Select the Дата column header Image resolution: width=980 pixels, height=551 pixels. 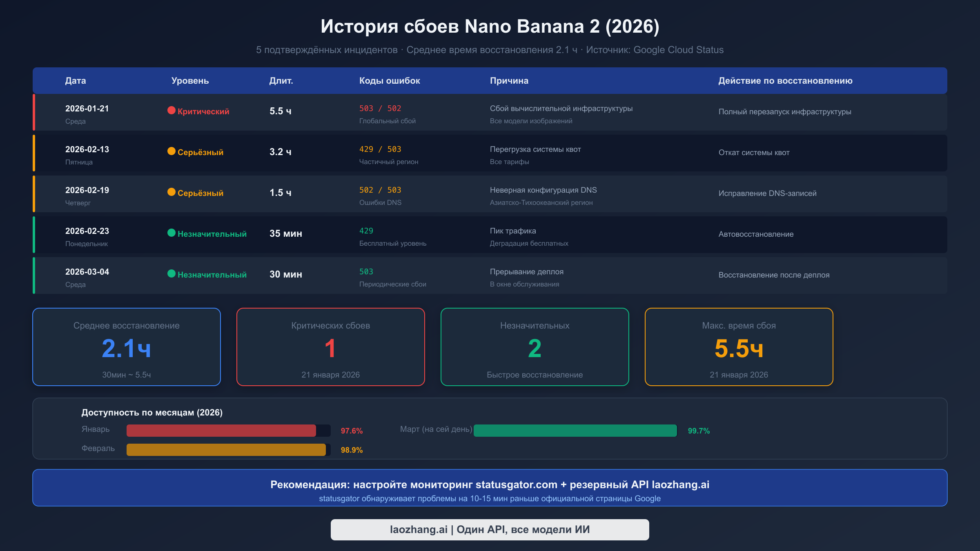point(76,80)
